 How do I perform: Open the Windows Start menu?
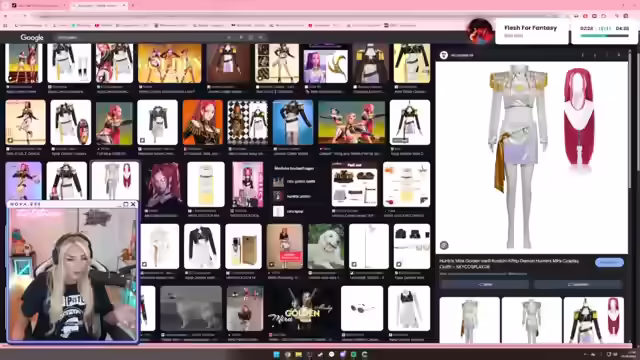[276, 354]
